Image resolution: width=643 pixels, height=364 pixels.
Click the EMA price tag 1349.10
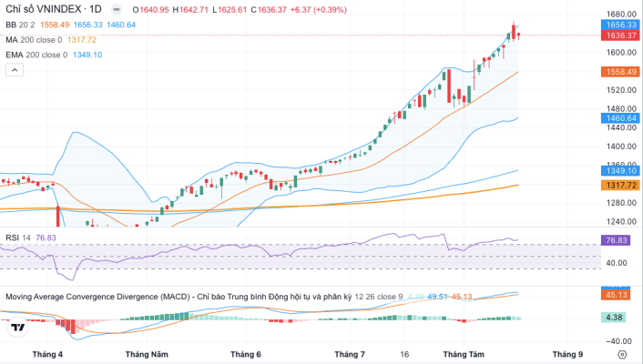[x=621, y=170]
